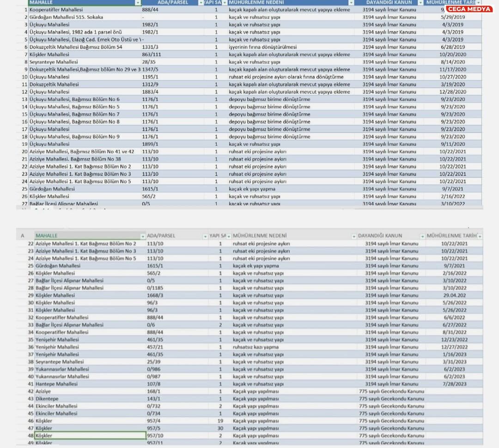Open MÜHÜRLENME NEDENİ filter arrow in lower table
This screenshot has height=448, width=499.
tap(353, 236)
